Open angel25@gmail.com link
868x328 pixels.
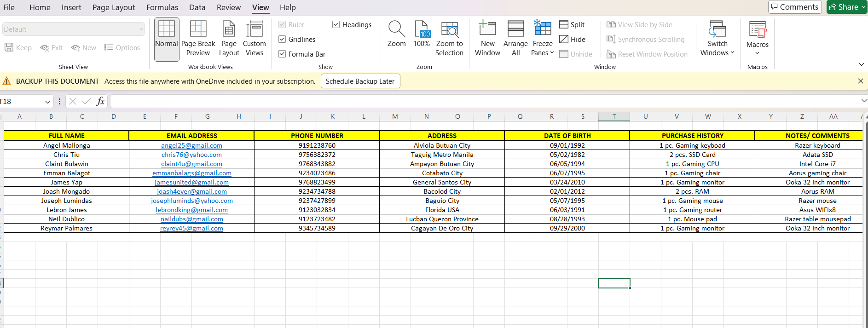[x=191, y=145]
